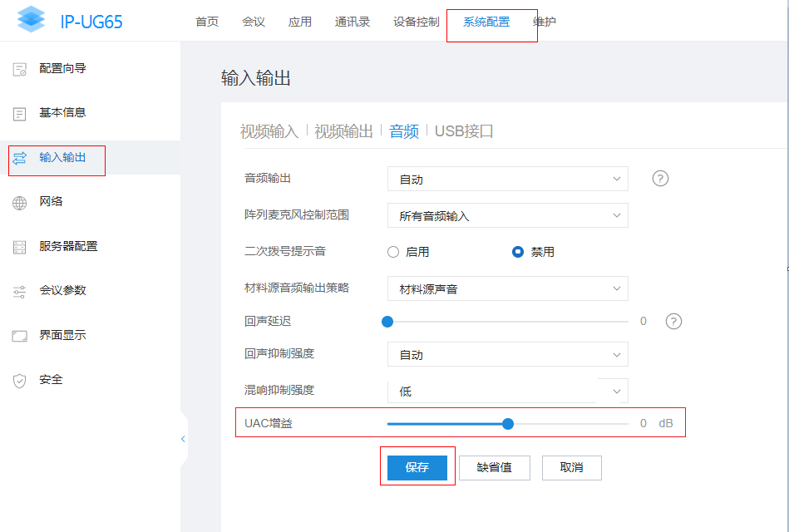Switch to the 音频 tab
This screenshot has height=532, width=789.
pos(404,131)
